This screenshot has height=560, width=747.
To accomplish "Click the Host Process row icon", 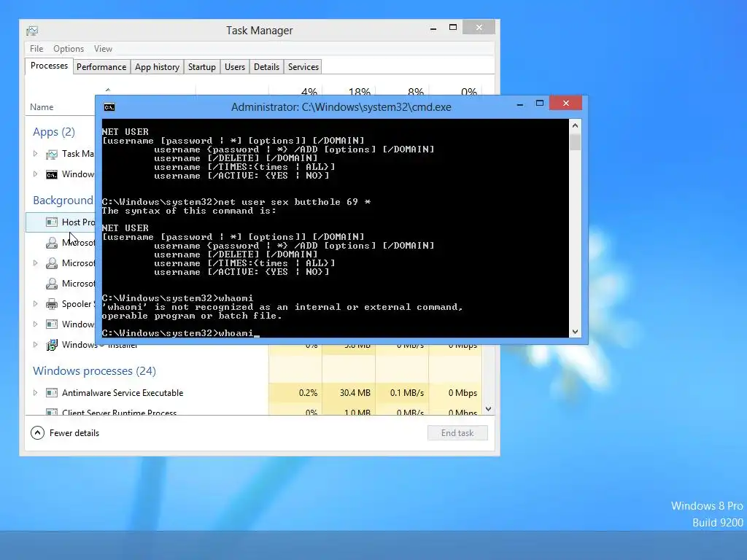I will tap(52, 222).
